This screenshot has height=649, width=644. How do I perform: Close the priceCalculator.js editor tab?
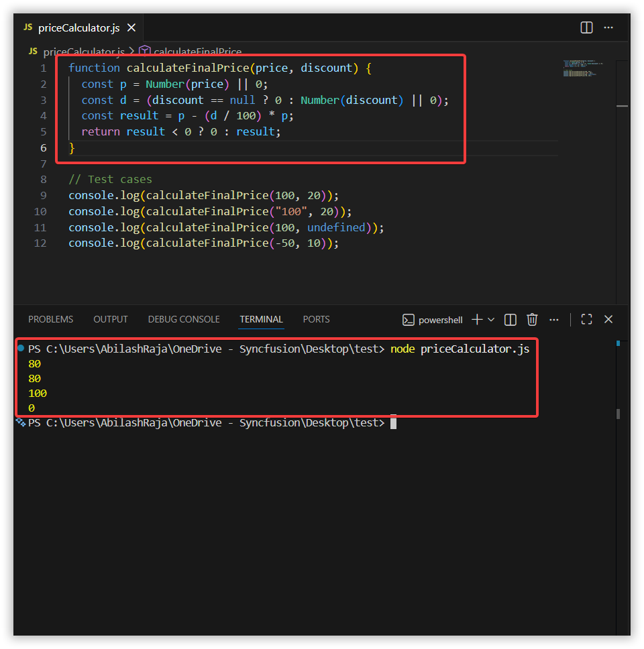tap(131, 27)
